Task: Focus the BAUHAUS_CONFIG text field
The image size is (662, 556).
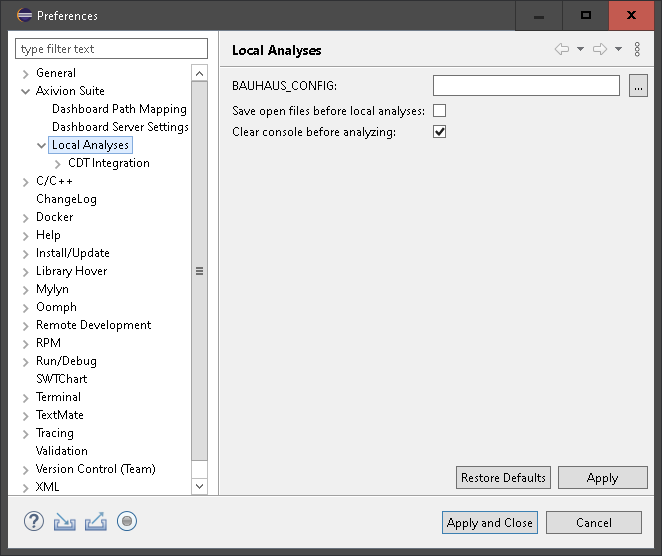Action: (x=526, y=86)
